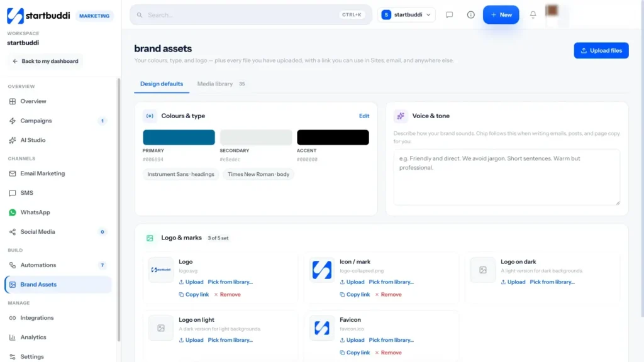Remove the Logo file

click(227, 295)
